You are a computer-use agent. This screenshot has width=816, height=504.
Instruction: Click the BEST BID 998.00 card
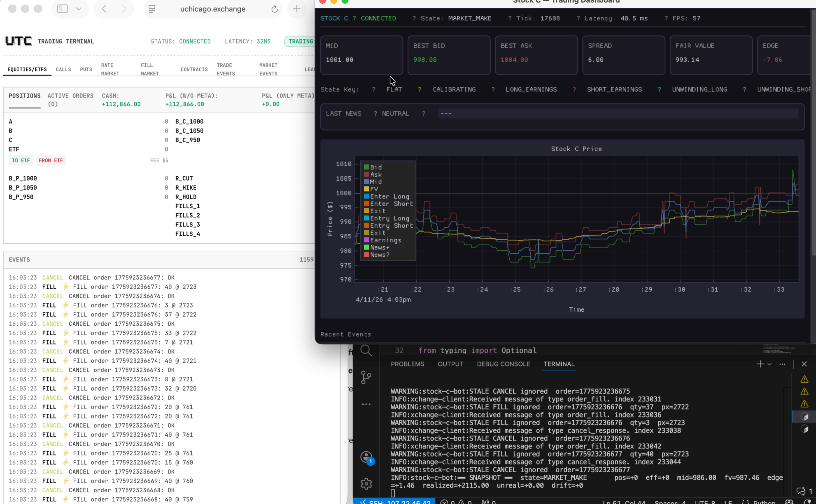pyautogui.click(x=449, y=55)
